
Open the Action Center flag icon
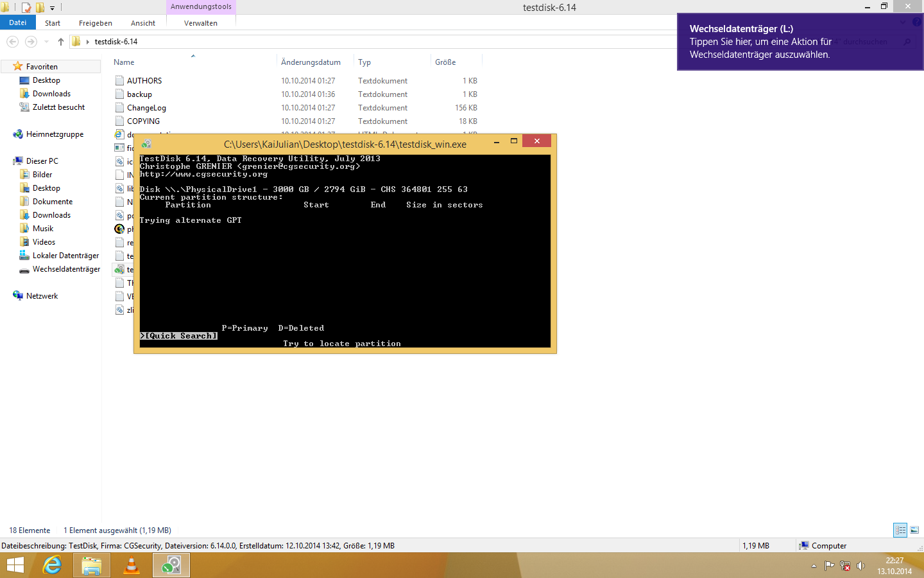pos(829,566)
